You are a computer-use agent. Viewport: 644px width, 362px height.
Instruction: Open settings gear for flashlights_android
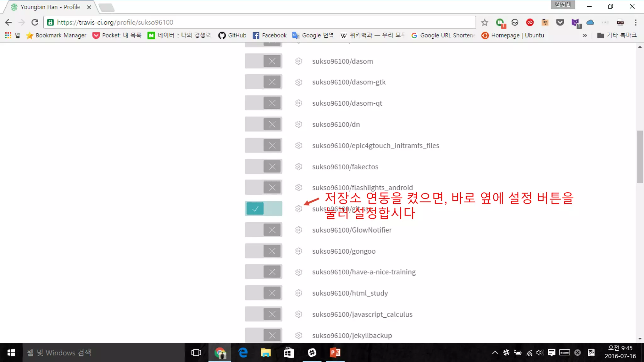(x=298, y=188)
